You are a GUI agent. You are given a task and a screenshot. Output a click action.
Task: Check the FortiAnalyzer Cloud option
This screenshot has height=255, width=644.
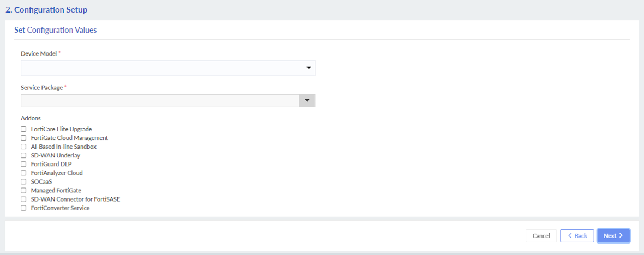click(x=23, y=173)
